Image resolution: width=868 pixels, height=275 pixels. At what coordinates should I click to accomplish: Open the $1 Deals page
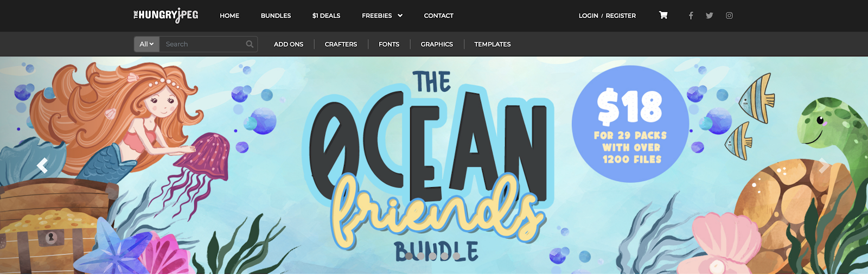point(326,16)
